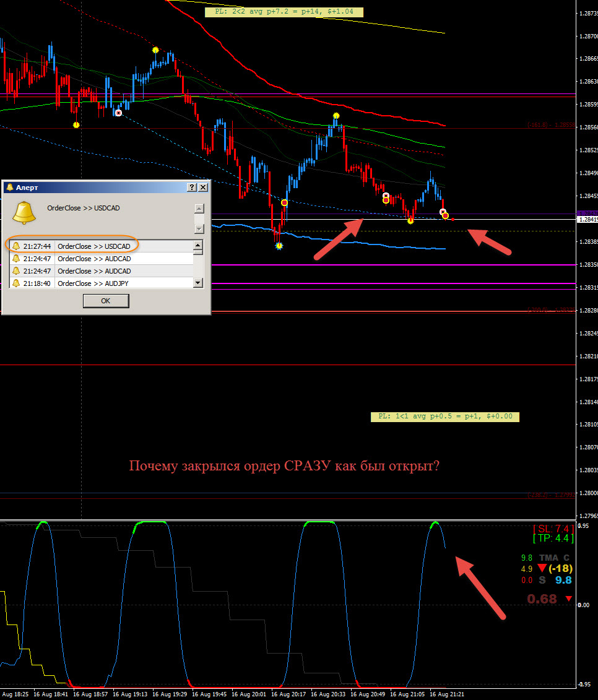598x700 pixels.
Task: Click the TMA label in indicator panel
Action: coord(549,558)
